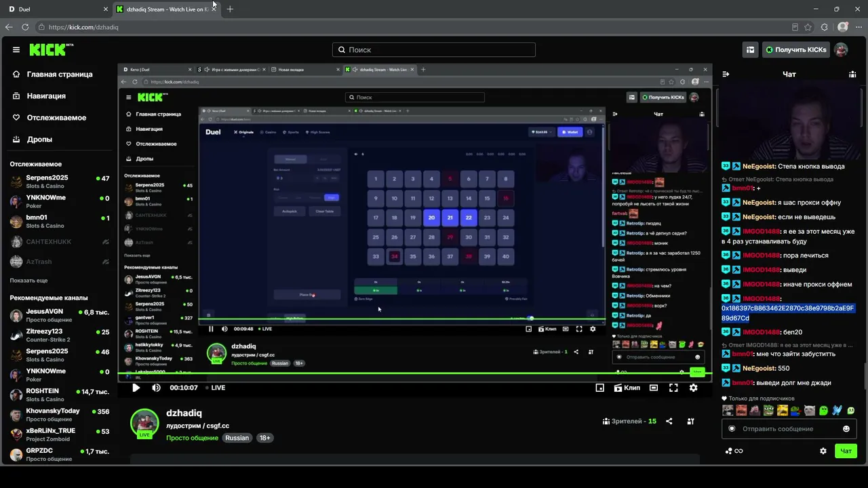The image size is (868, 488).
Task: Open Отслеживаемое in the sidebar
Action: point(50,117)
